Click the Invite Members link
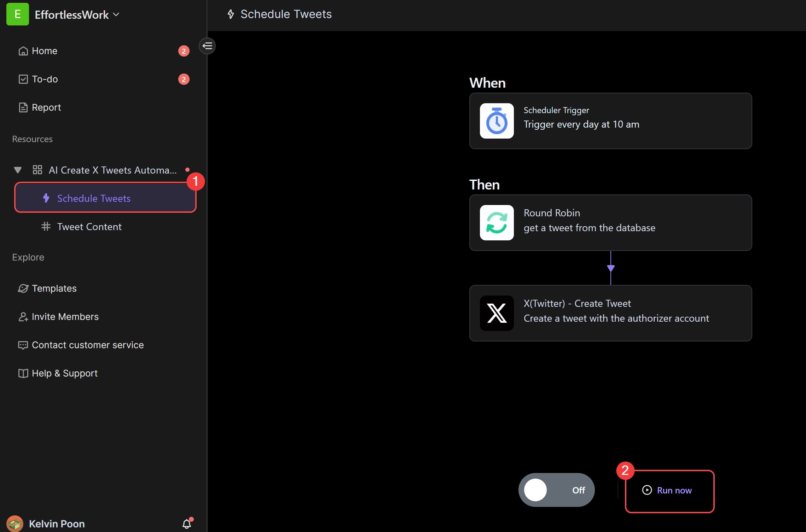806x532 pixels. point(65,316)
